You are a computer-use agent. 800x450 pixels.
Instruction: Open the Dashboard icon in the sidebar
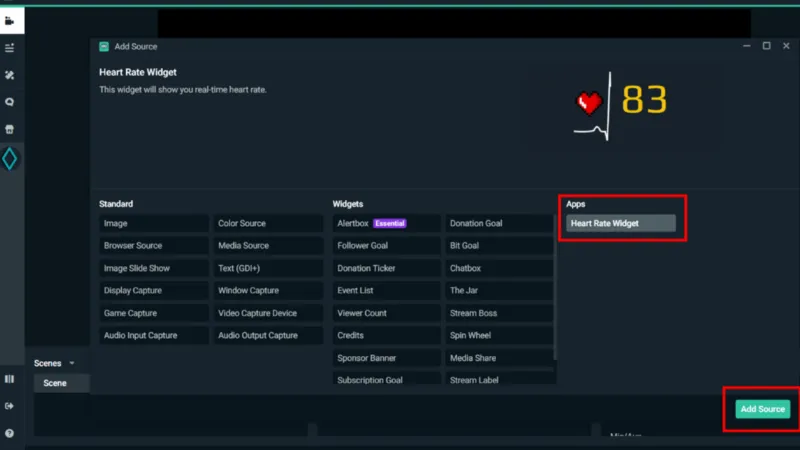(x=9, y=48)
